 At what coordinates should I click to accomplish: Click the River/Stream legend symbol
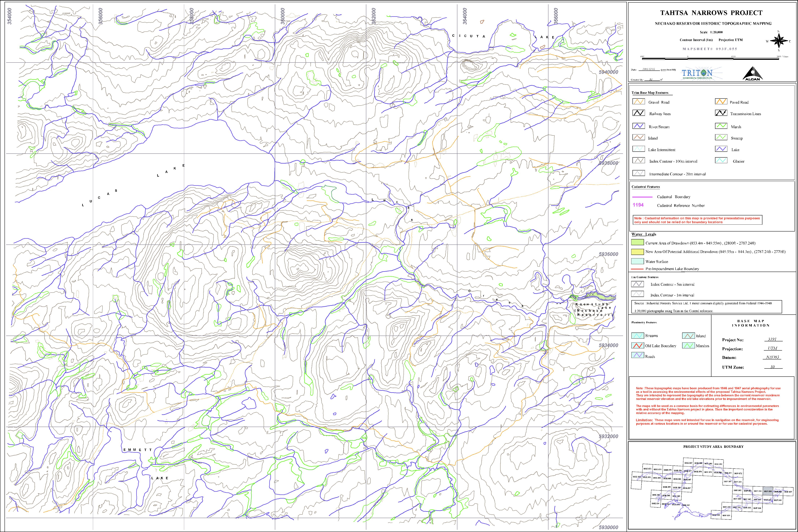point(638,126)
